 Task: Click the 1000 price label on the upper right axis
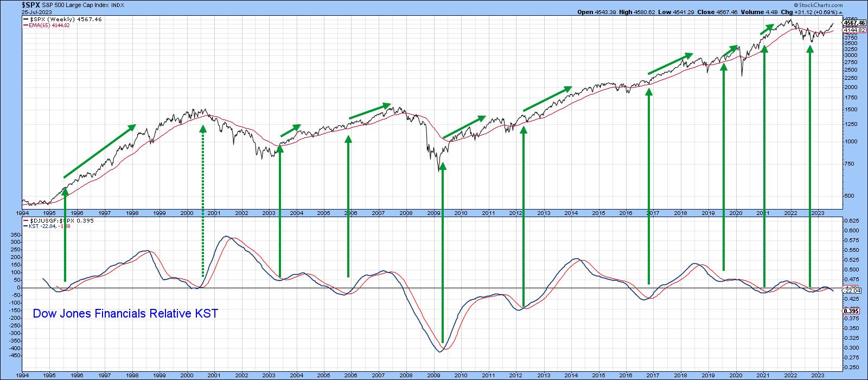click(851, 141)
